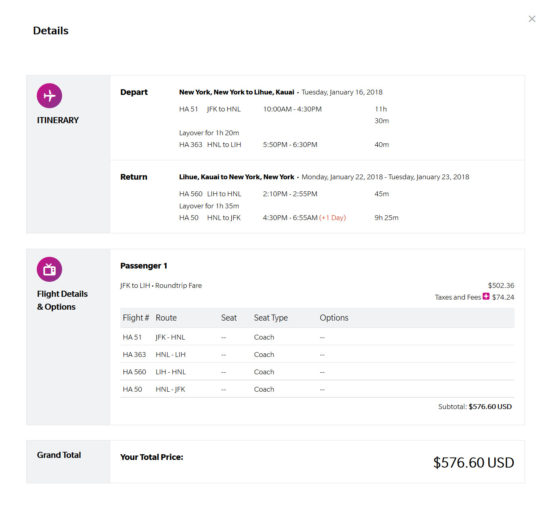Click the Flight # column header
The height and width of the screenshot is (514, 550).
[x=136, y=318]
